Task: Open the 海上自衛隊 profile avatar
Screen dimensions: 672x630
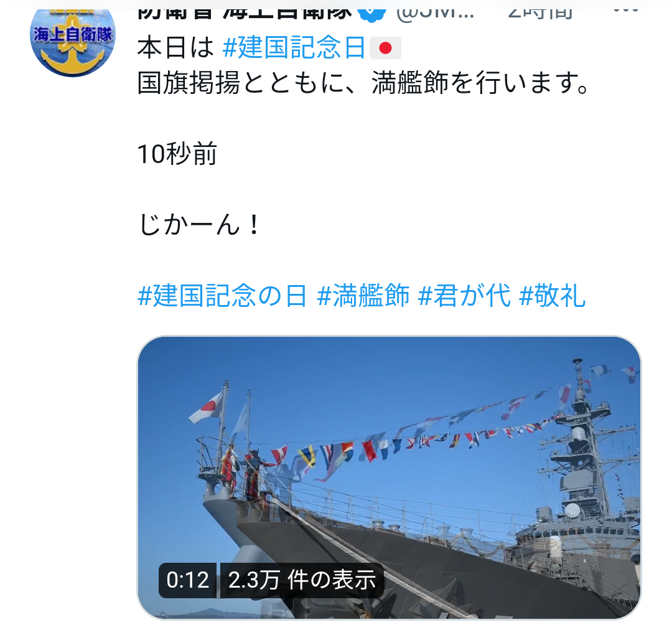Action: coord(73,39)
